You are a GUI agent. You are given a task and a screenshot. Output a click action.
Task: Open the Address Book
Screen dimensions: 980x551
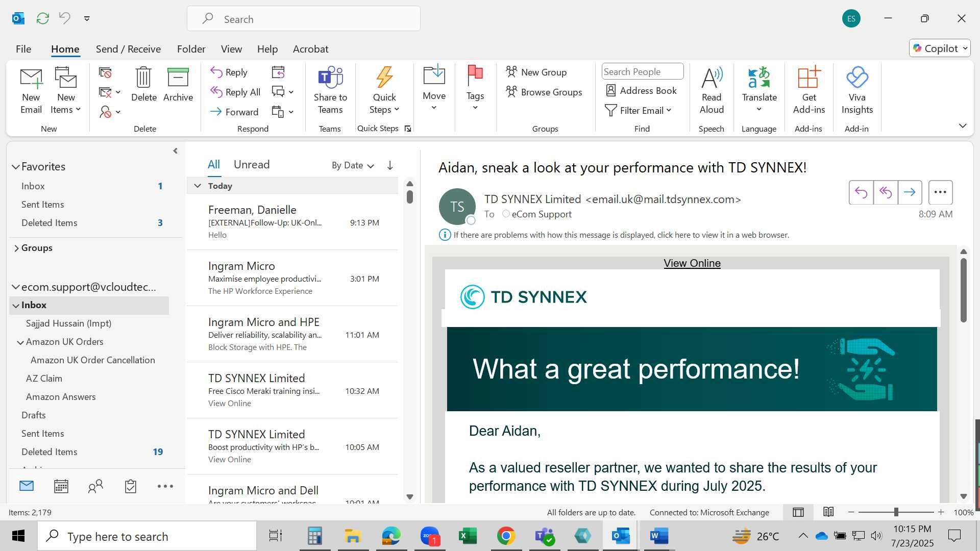click(x=641, y=91)
